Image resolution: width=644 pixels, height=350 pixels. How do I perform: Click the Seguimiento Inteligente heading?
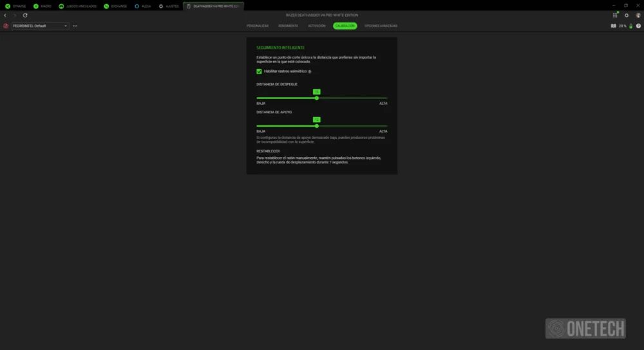[281, 48]
